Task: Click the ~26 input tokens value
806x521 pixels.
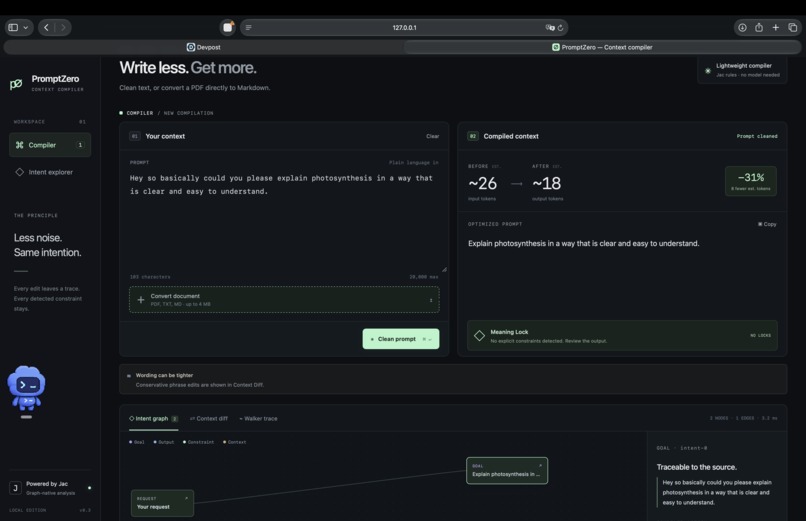Action: pyautogui.click(x=482, y=183)
